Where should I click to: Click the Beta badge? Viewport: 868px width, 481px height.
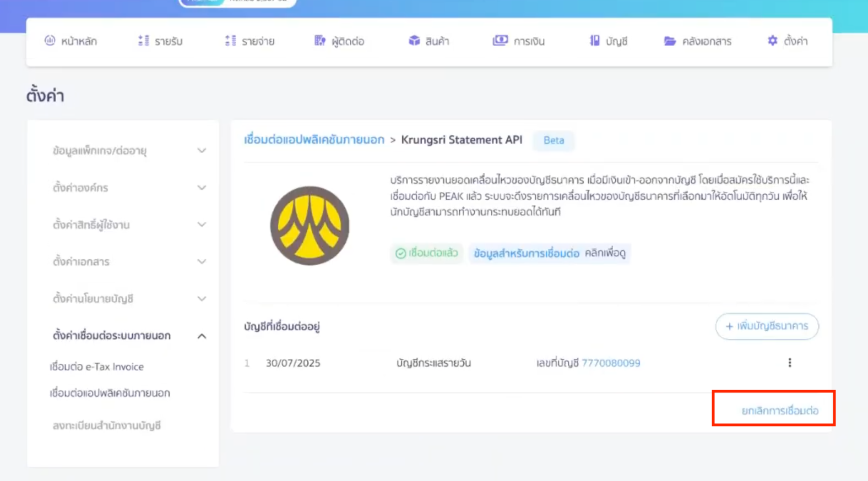[x=554, y=140]
